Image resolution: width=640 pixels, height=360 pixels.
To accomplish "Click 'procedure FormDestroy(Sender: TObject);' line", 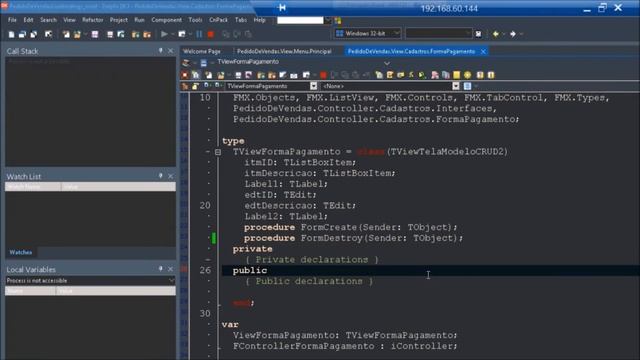I will 353,238.
